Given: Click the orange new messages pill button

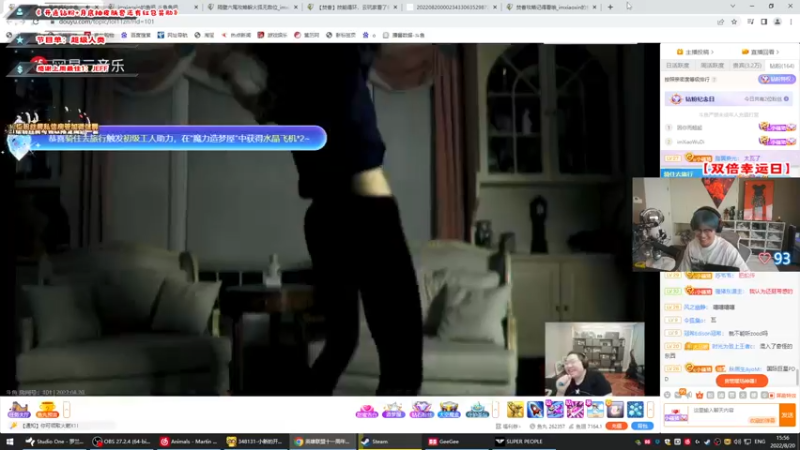Looking at the screenshot, I should click(x=741, y=381).
